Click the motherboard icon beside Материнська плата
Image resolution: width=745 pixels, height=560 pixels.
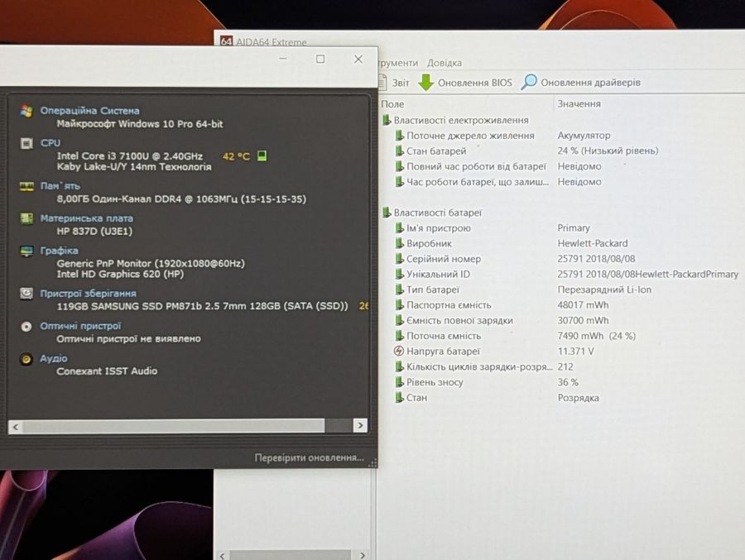coord(26,218)
